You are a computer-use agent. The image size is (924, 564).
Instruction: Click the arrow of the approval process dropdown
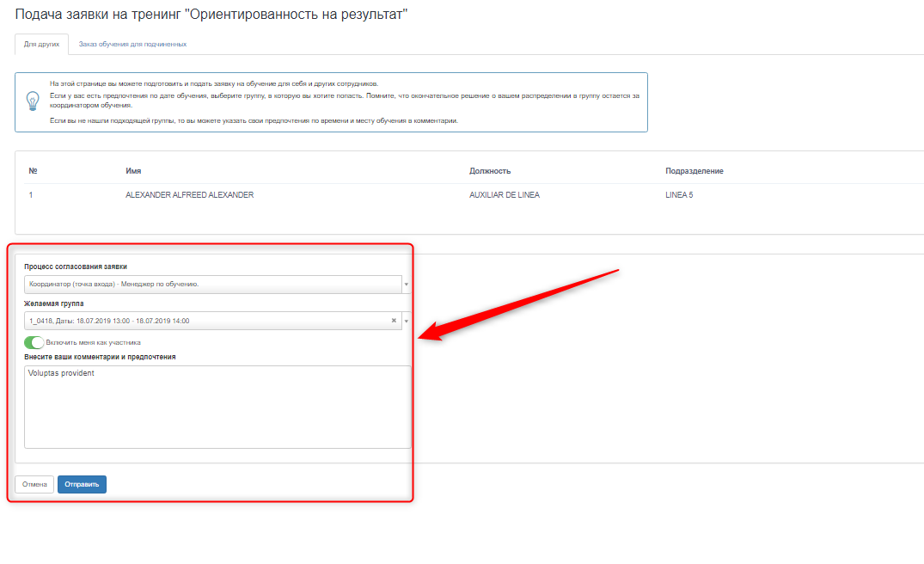point(406,284)
